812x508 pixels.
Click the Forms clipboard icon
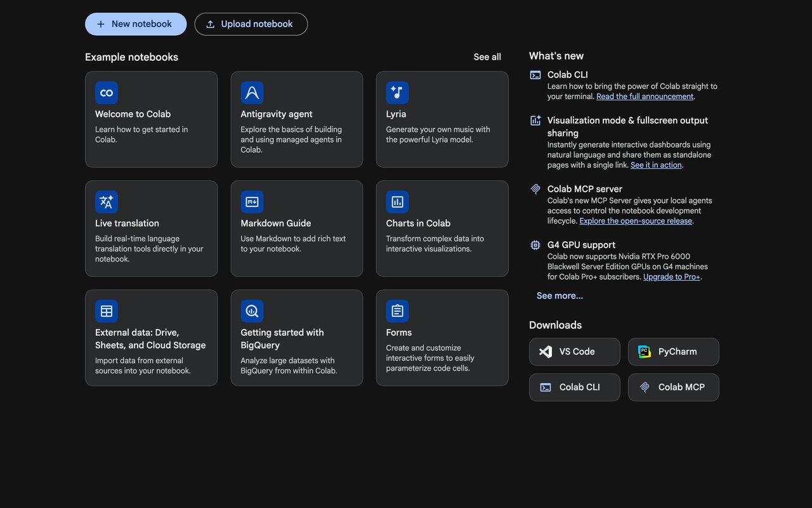point(397,311)
